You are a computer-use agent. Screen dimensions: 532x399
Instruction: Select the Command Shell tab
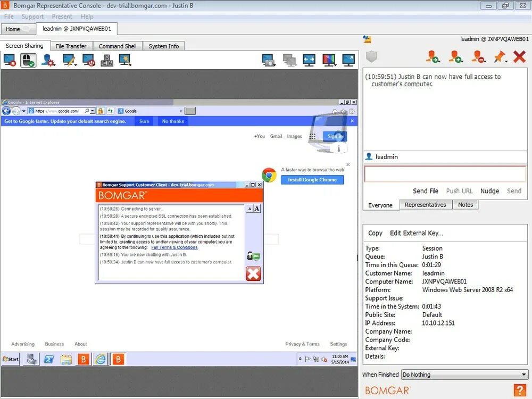(118, 46)
